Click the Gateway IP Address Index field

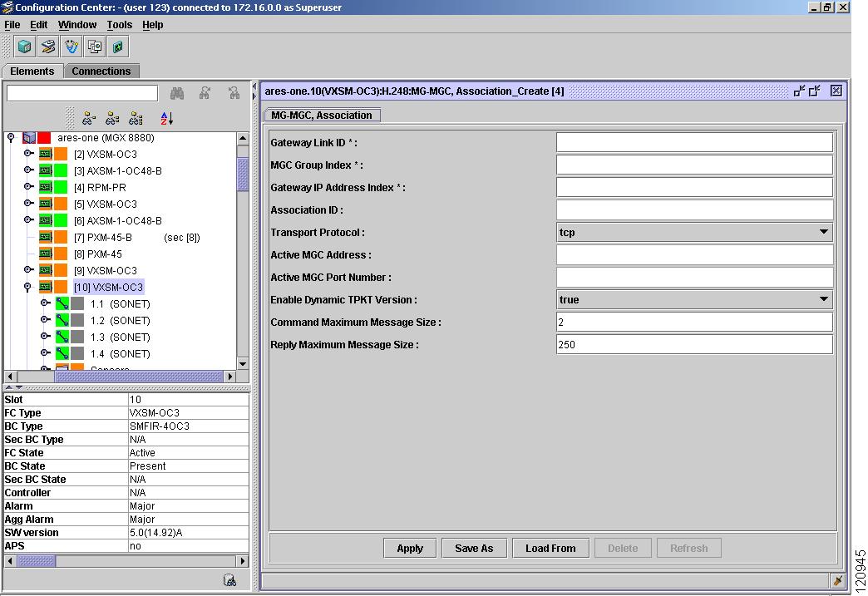click(694, 188)
